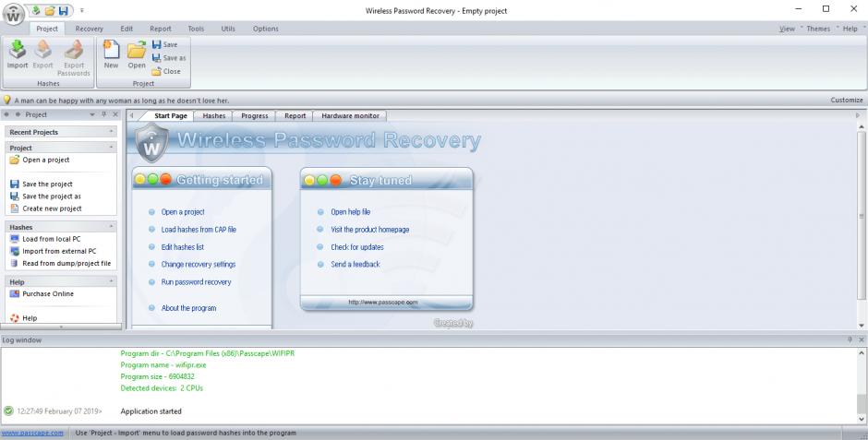Create a New project from ribbon

[x=111, y=54]
